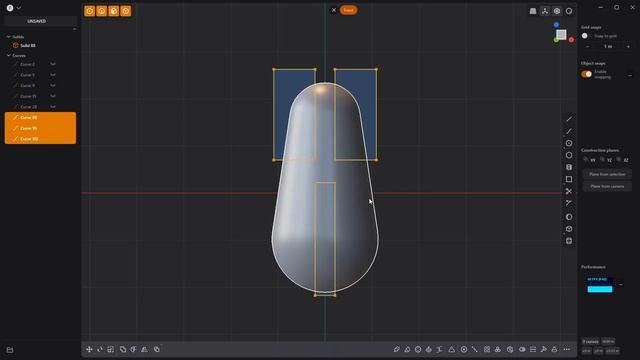The width and height of the screenshot is (640, 360).
Task: Collapse the Performance graph with minus
Action: point(621,284)
